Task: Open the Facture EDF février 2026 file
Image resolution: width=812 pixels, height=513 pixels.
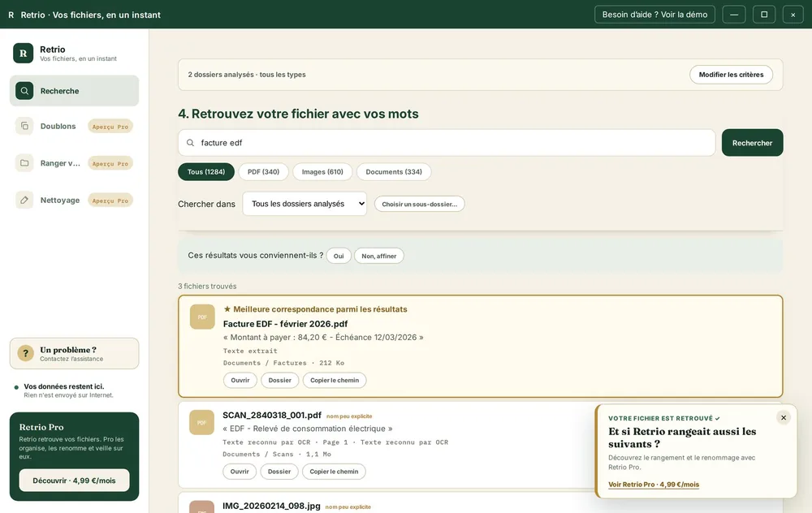Action: click(240, 380)
